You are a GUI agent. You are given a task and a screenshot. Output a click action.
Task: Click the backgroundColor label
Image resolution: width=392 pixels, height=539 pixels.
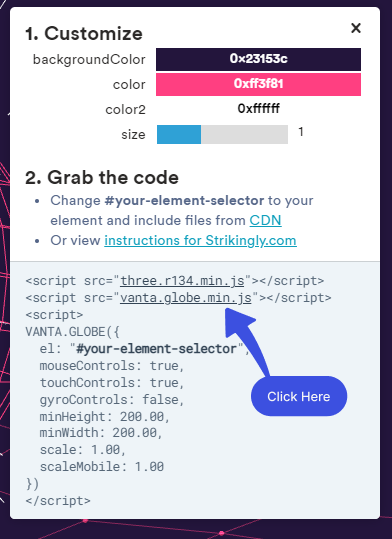(89, 59)
